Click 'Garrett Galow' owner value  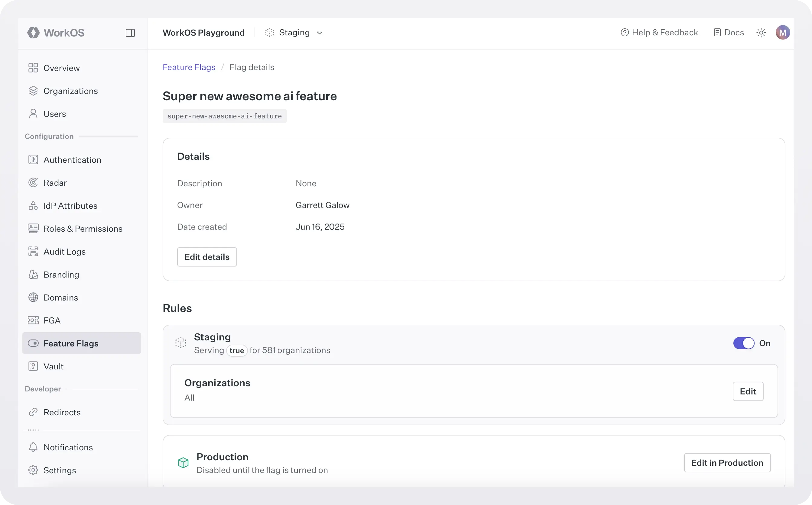pos(323,205)
